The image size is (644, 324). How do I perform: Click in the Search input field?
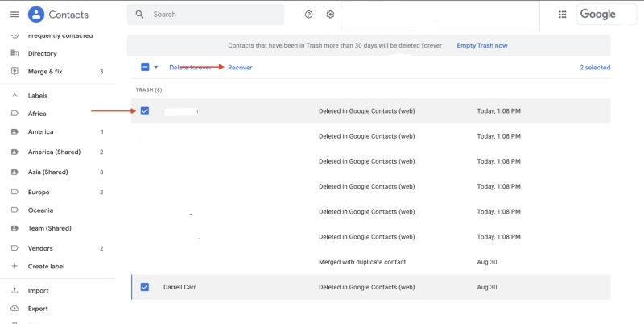pos(213,15)
